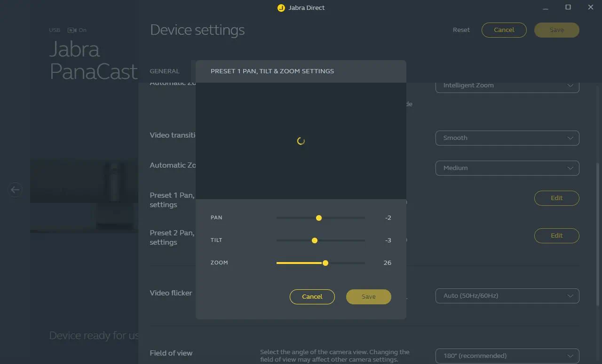602x364 pixels.
Task: Expand the Smooth video transition dropdown
Action: [x=507, y=138]
